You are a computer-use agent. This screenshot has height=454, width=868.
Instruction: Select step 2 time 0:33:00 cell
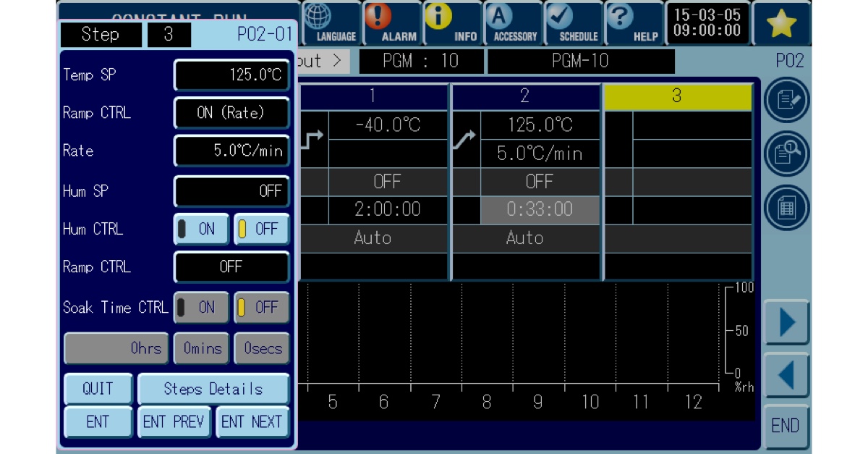pyautogui.click(x=540, y=210)
